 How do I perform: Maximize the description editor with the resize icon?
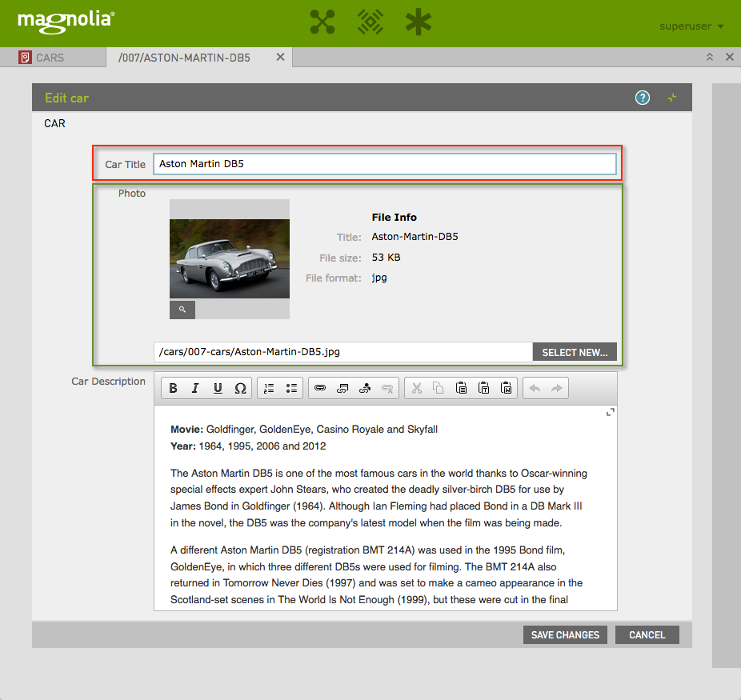click(x=610, y=412)
